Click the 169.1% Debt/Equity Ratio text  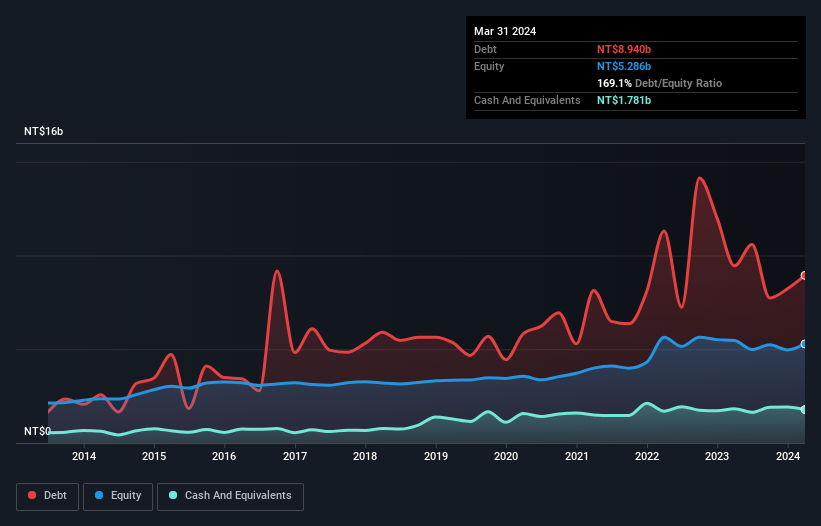click(x=659, y=83)
